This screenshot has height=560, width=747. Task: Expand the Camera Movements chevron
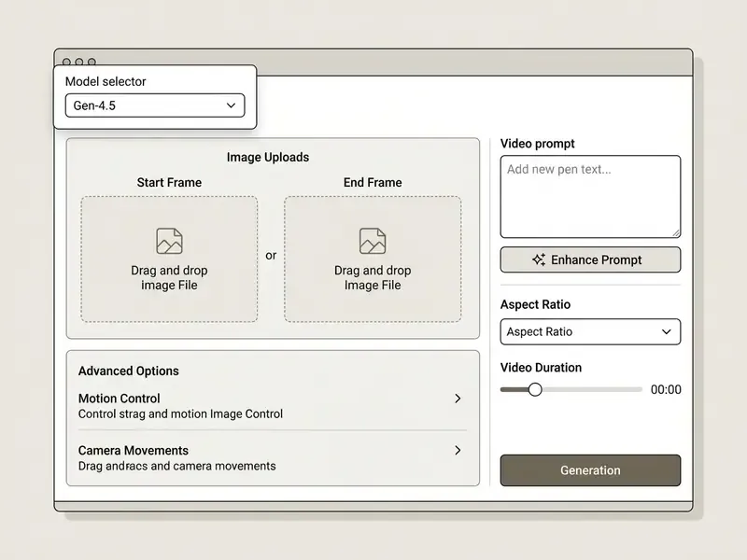point(458,451)
